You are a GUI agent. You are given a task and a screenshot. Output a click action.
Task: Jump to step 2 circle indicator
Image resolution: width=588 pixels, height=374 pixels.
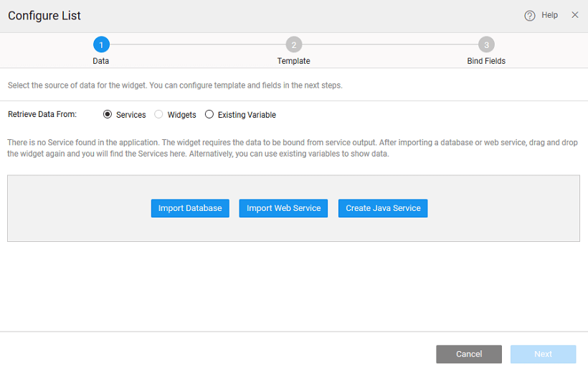point(293,45)
